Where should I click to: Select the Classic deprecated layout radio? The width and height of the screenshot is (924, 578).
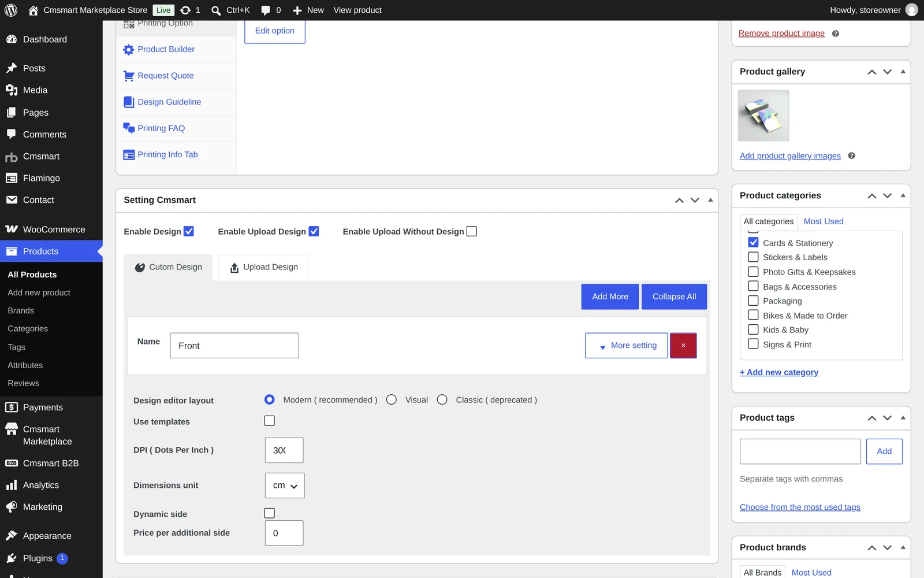pyautogui.click(x=442, y=399)
